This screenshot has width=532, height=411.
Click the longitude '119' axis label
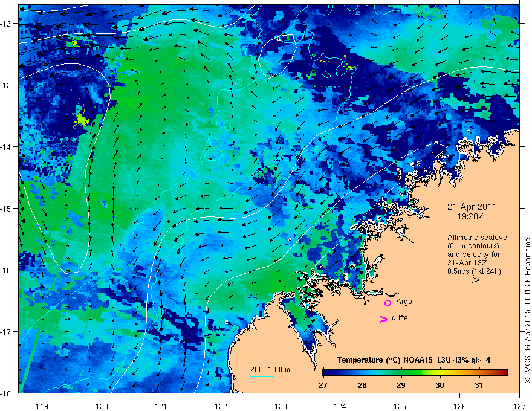coord(42,406)
